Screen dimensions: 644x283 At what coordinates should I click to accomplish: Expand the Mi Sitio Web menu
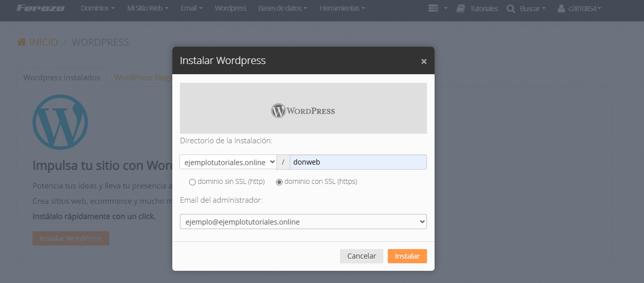(x=148, y=9)
